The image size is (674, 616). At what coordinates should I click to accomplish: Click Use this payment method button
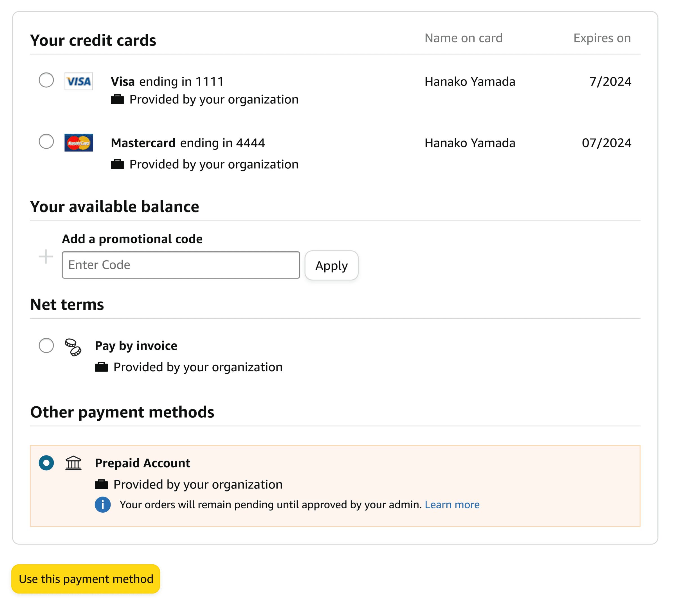pos(86,579)
